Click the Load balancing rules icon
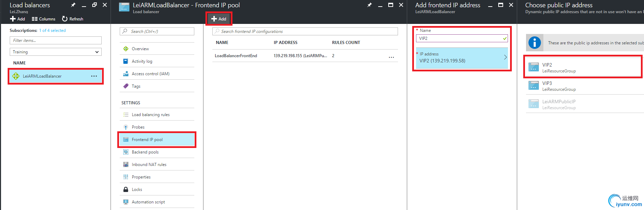Image resolution: width=644 pixels, height=210 pixels. coord(126,115)
